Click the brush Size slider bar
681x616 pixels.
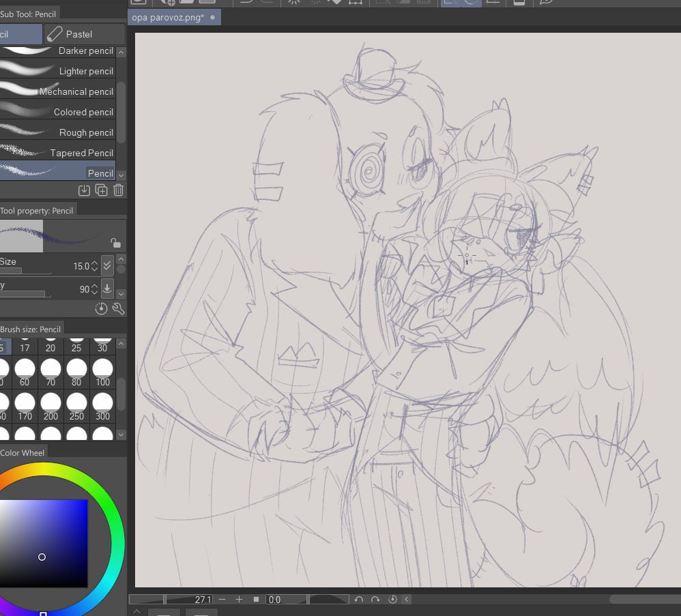pos(25,272)
